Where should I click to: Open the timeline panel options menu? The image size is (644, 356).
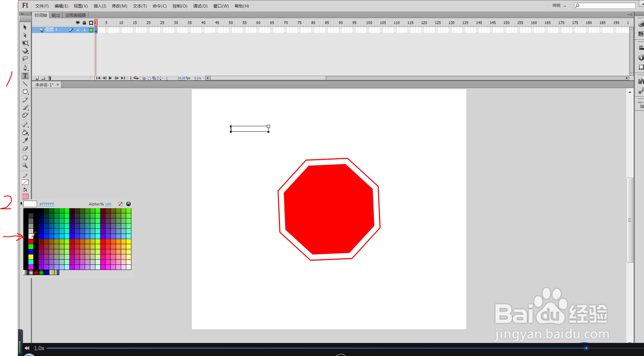click(631, 15)
